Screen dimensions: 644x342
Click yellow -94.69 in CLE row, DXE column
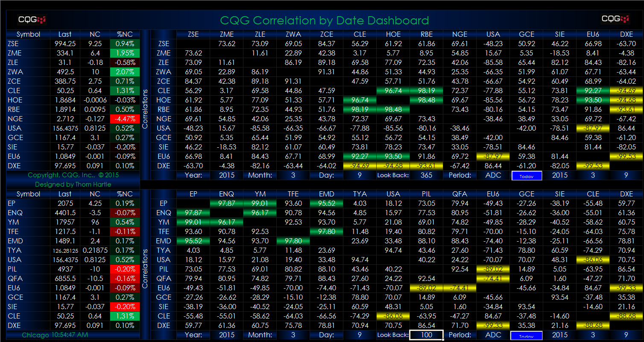point(626,91)
